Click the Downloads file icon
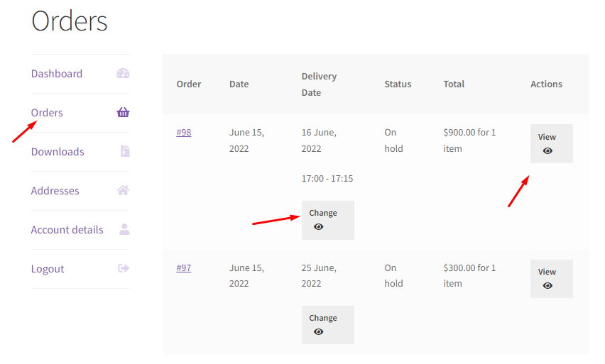 point(125,151)
